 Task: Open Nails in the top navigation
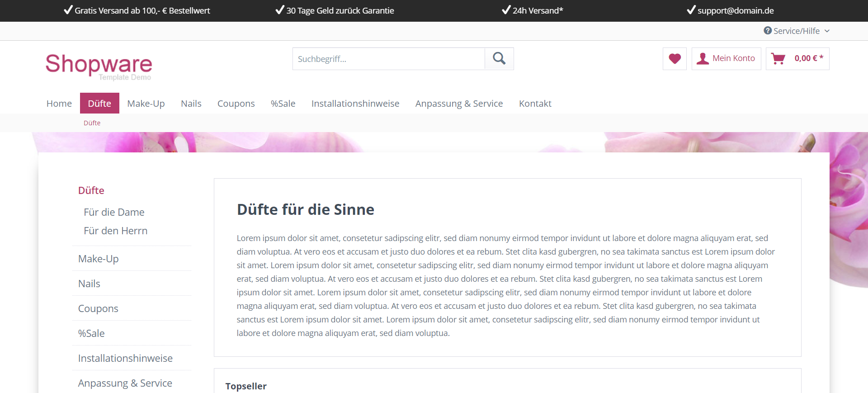click(191, 103)
